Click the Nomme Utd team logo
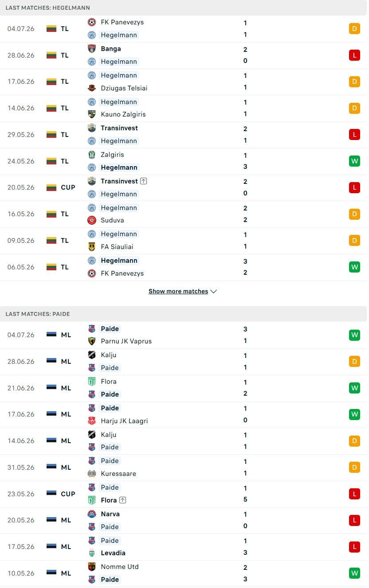Viewport: 369px width, 588px height. [x=92, y=566]
